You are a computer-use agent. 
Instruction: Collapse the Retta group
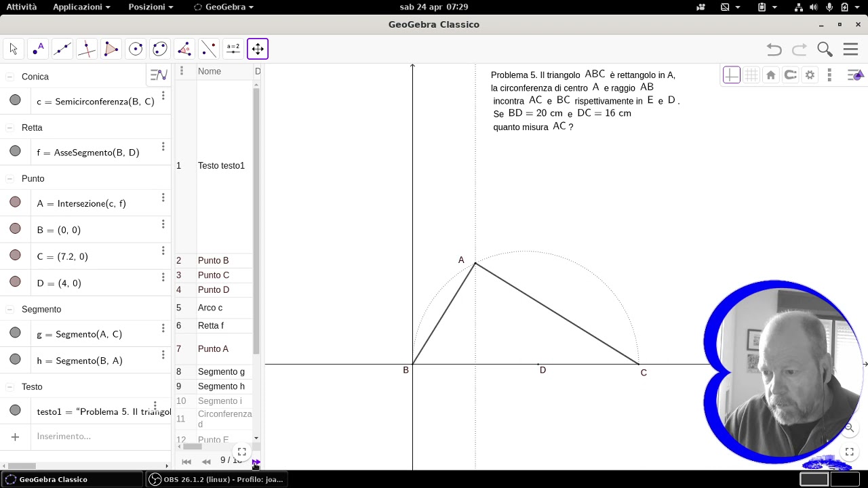click(10, 127)
